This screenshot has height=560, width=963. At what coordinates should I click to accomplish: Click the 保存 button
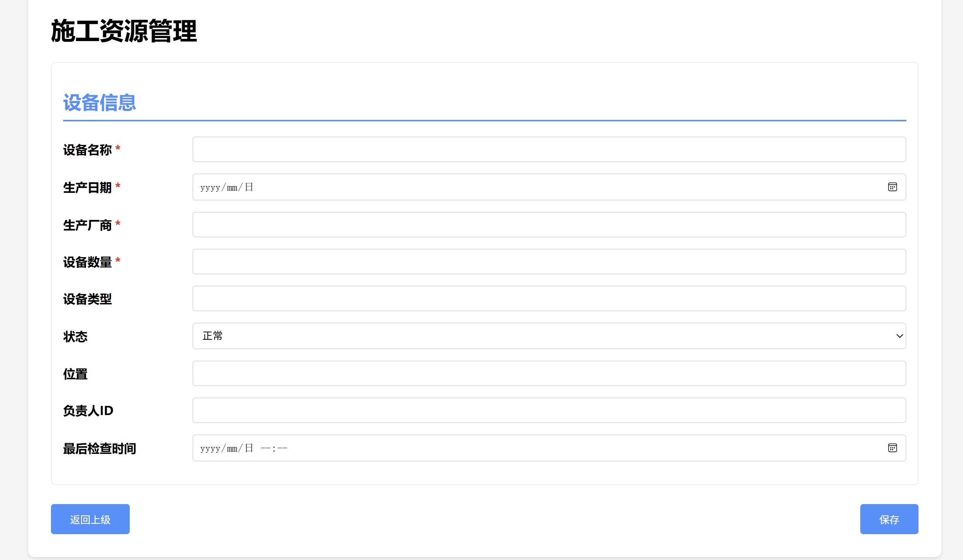[888, 519]
